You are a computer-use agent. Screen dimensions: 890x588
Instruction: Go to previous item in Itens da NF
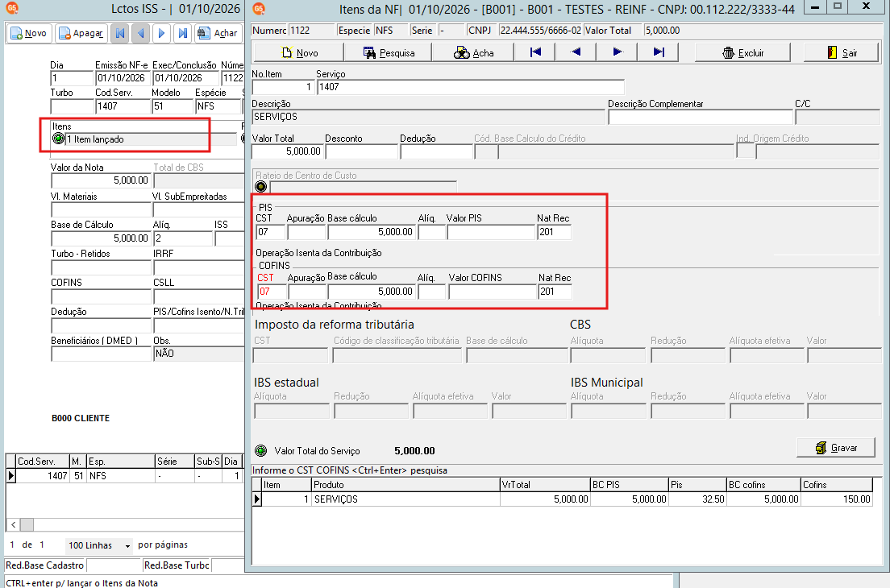(x=576, y=52)
